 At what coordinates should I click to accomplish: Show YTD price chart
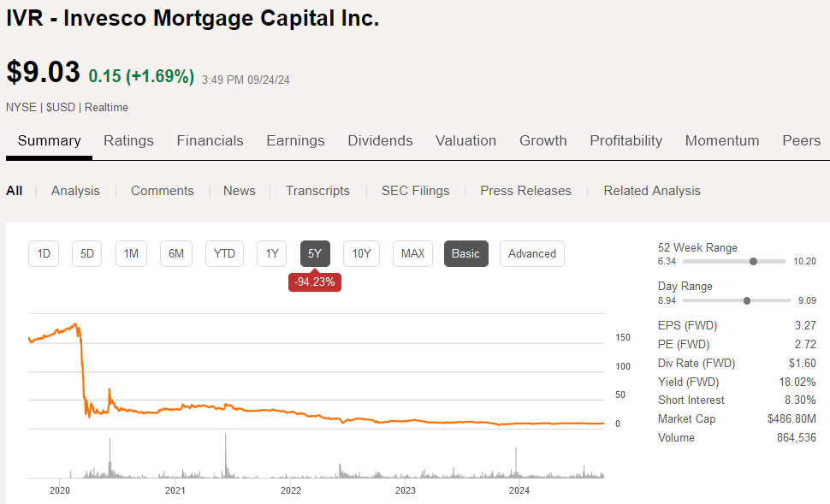coord(224,253)
